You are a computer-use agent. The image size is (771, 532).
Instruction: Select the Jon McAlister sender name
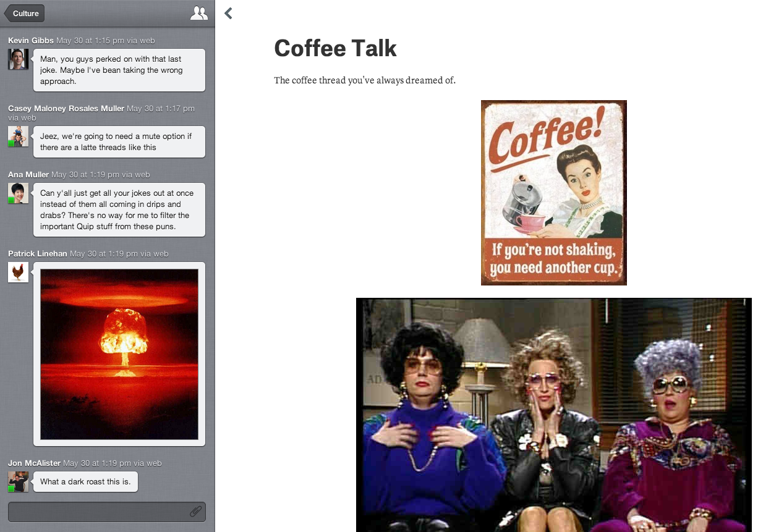pos(34,463)
